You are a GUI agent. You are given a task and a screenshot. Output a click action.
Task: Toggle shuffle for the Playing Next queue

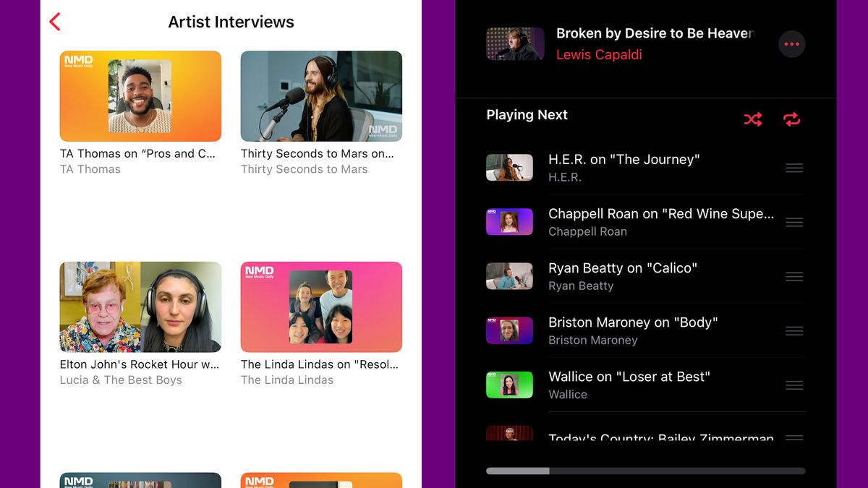tap(752, 119)
